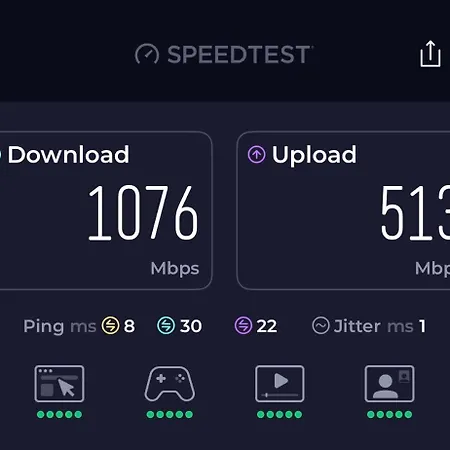The height and width of the screenshot is (450, 450).
Task: Open the web browsing performance icon
Action: click(x=59, y=383)
